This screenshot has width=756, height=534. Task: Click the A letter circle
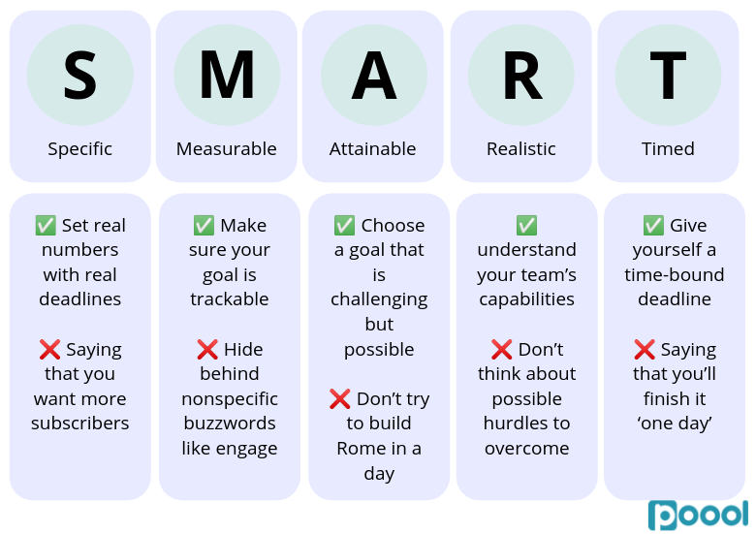[374, 76]
